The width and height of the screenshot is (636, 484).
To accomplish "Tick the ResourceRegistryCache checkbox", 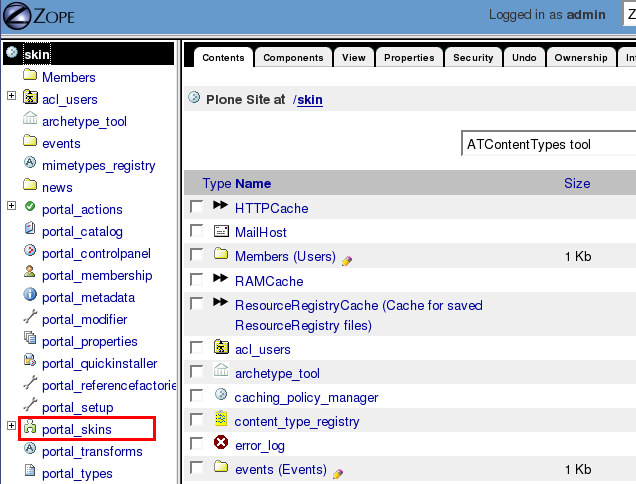I will point(197,304).
